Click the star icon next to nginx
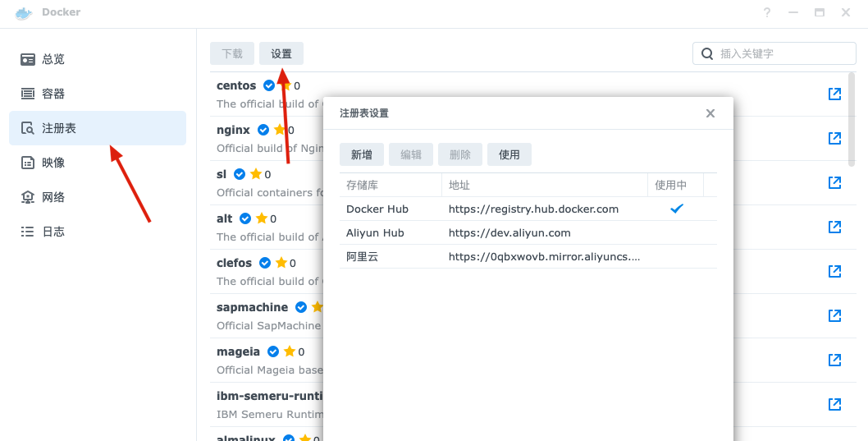868x441 pixels. (280, 130)
